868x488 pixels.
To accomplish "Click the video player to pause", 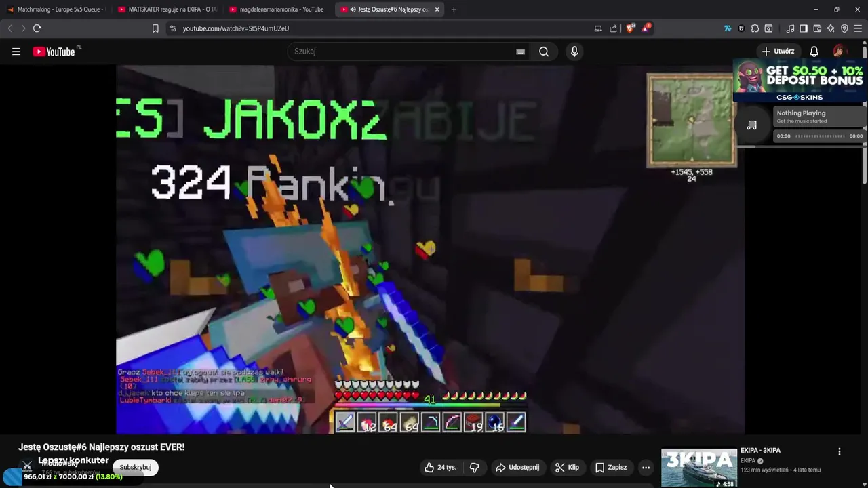I will pyautogui.click(x=430, y=249).
